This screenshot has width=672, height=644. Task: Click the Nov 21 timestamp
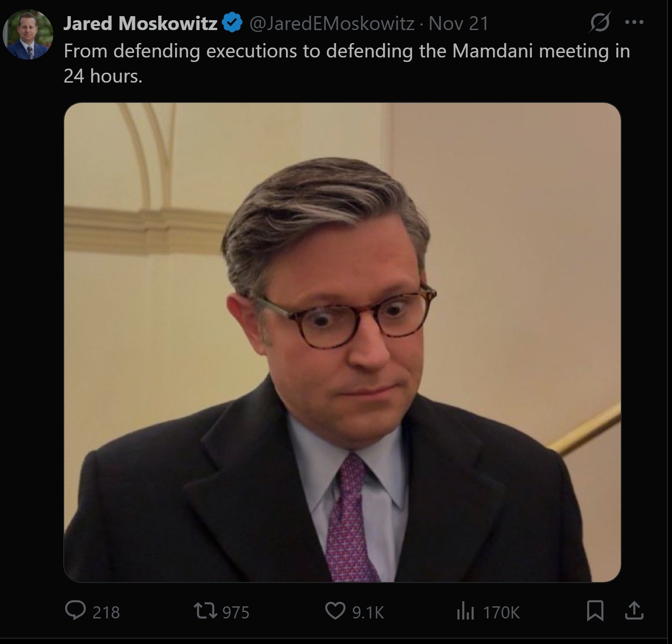(x=458, y=23)
